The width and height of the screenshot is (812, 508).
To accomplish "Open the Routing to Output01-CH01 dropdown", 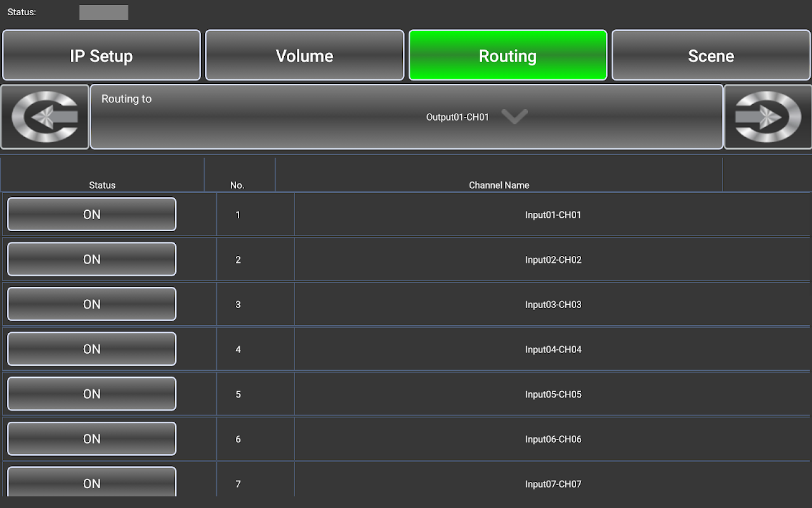I will pos(407,117).
